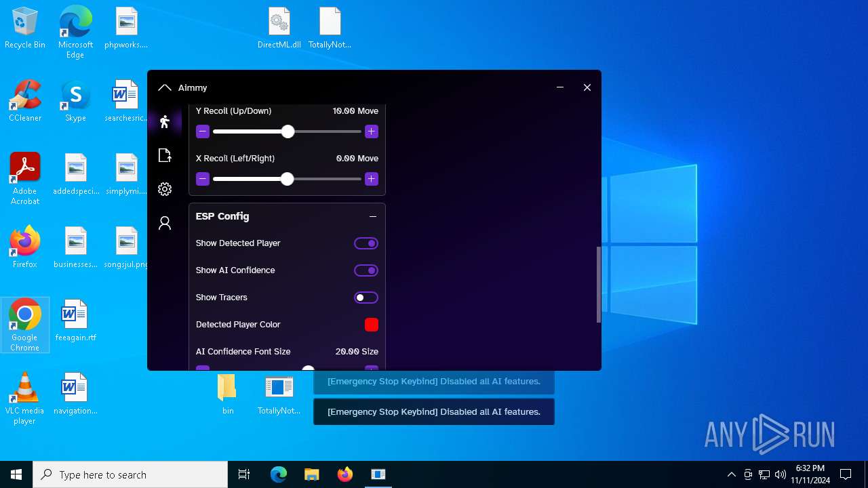Open the Settings gear icon in Aimmy sidebar
The width and height of the screenshot is (868, 488).
(x=165, y=189)
